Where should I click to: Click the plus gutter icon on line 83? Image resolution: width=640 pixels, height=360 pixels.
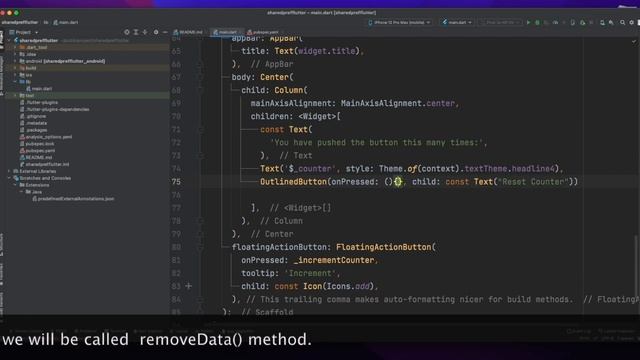pos(189,286)
